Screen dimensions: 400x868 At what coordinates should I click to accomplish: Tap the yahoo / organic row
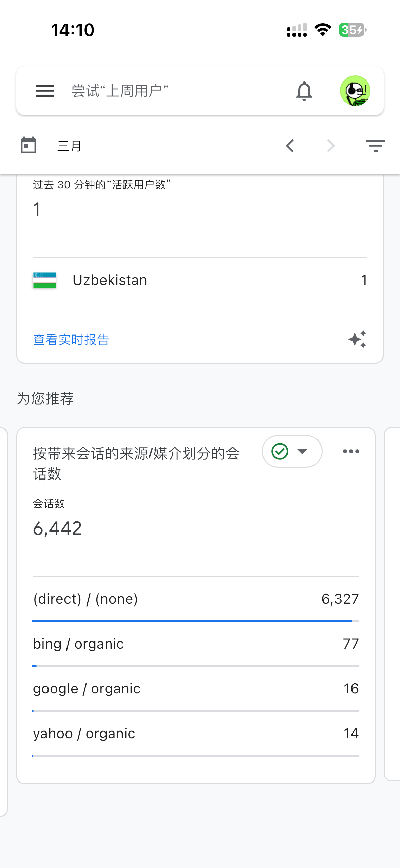pos(196,734)
